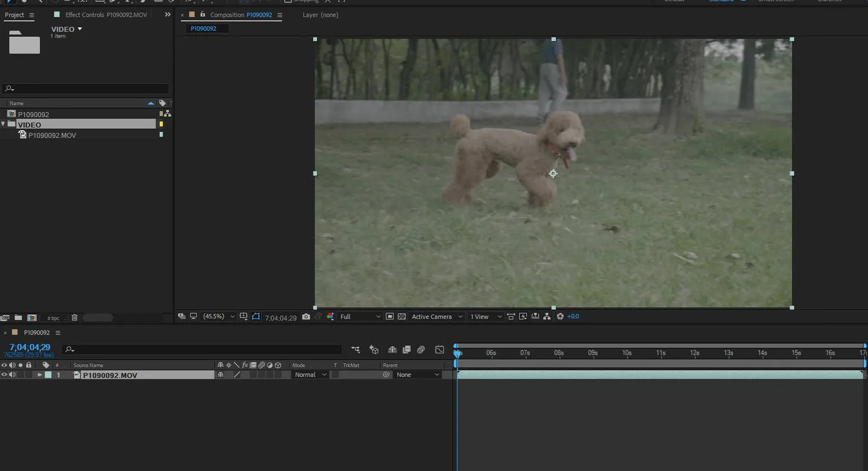The width and height of the screenshot is (868, 471).
Task: Switch to the Layer (none) tab
Action: point(321,15)
